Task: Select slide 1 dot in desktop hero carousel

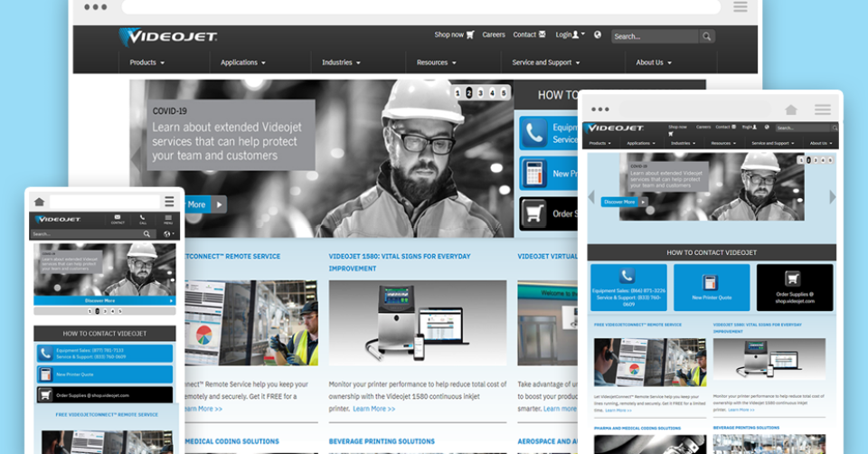Action: 458,93
